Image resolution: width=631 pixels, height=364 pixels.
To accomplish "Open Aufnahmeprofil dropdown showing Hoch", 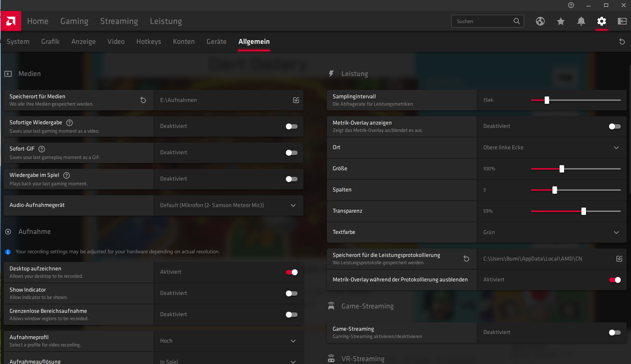I will point(228,341).
